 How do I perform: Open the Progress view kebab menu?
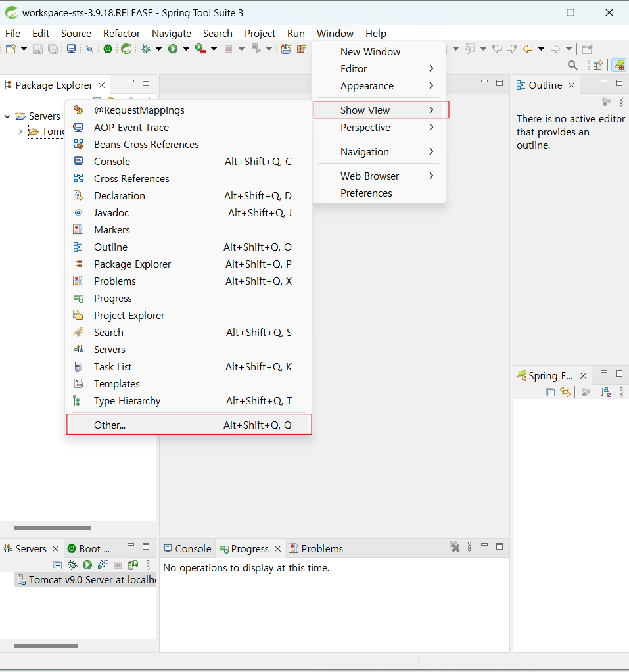coord(469,546)
